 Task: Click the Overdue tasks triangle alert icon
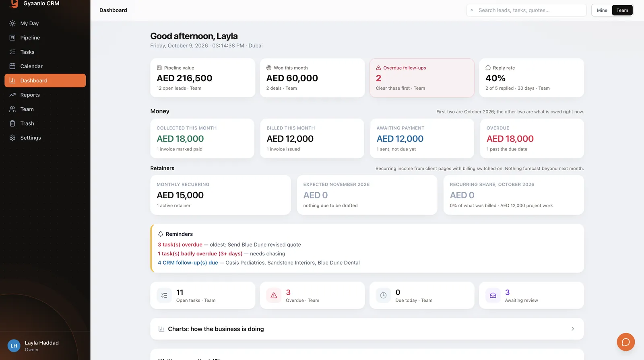tap(274, 295)
